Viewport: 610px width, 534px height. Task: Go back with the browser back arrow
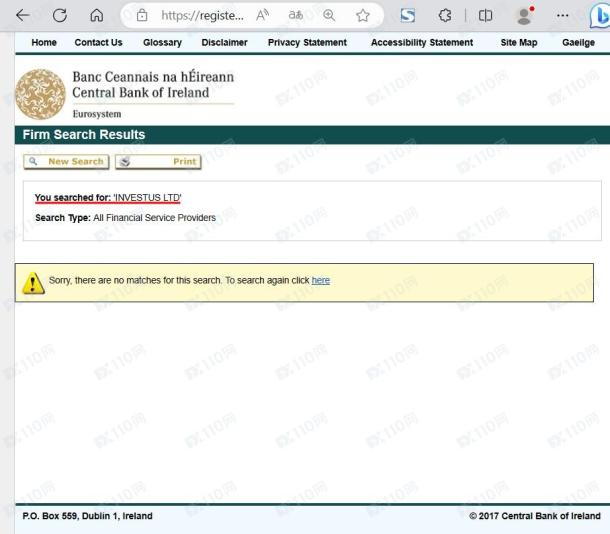click(23, 16)
